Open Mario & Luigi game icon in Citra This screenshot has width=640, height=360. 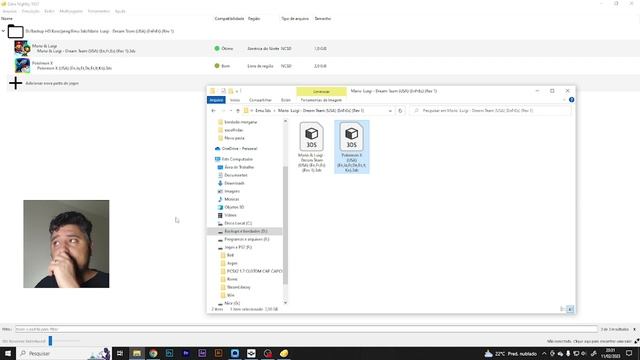22,48
